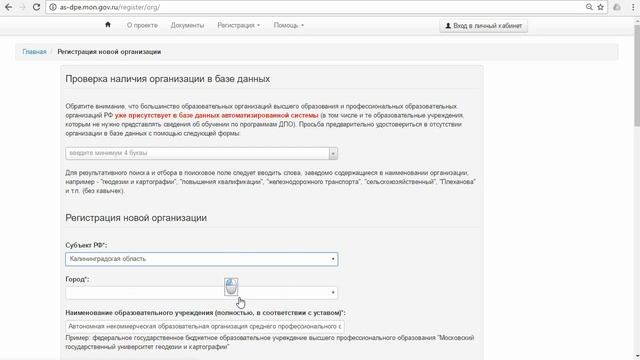Click the 'Город*:' label

pyautogui.click(x=77, y=279)
